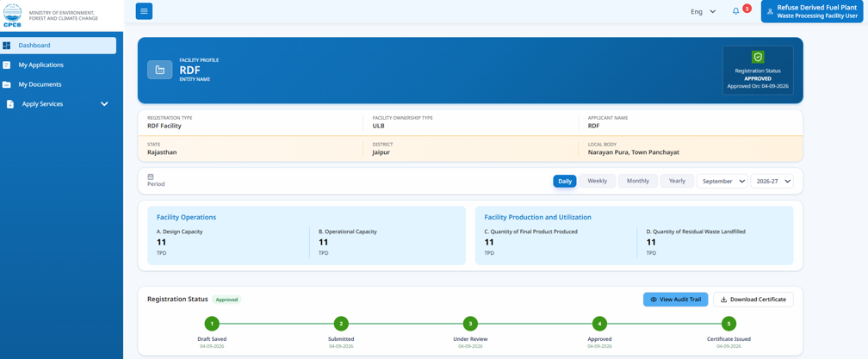Click the Approved status badge
The height and width of the screenshot is (359, 868).
point(226,300)
